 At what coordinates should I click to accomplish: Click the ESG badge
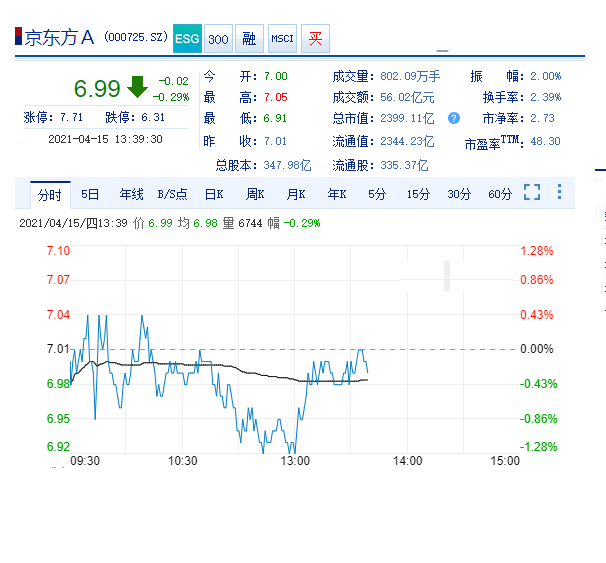187,38
